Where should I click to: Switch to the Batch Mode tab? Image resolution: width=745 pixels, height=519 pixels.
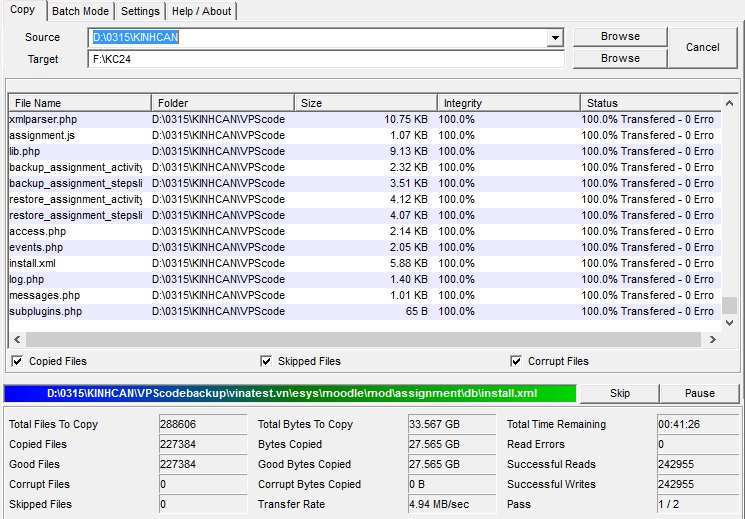(79, 11)
